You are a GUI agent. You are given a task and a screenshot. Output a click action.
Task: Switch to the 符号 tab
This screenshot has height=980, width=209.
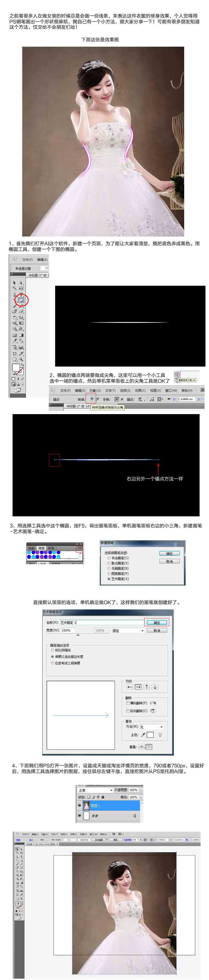(51, 548)
